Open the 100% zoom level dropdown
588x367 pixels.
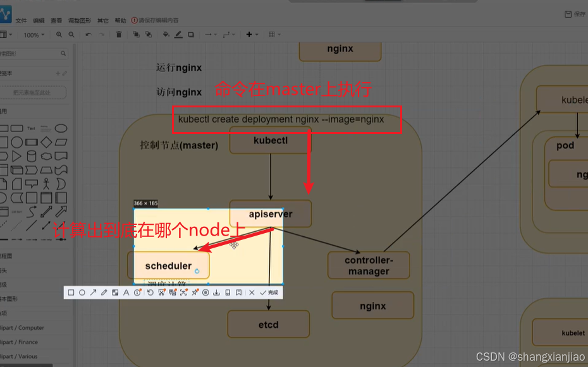click(x=34, y=35)
